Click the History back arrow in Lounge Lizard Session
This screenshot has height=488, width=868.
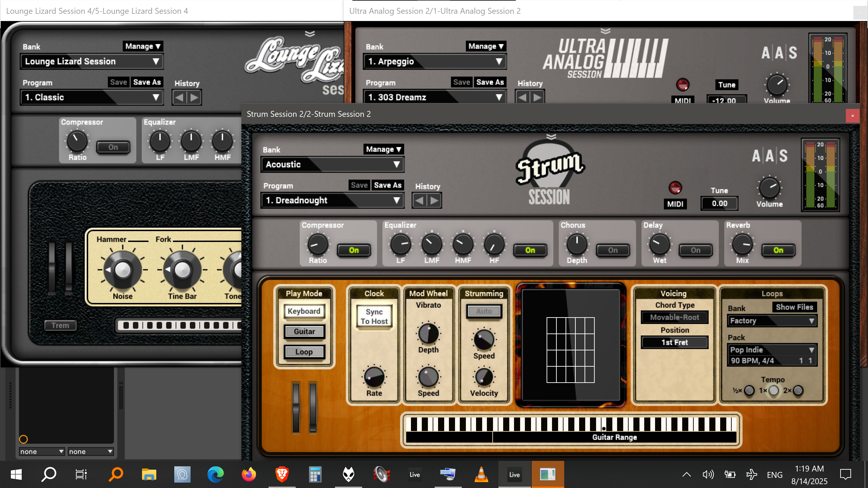pos(179,98)
